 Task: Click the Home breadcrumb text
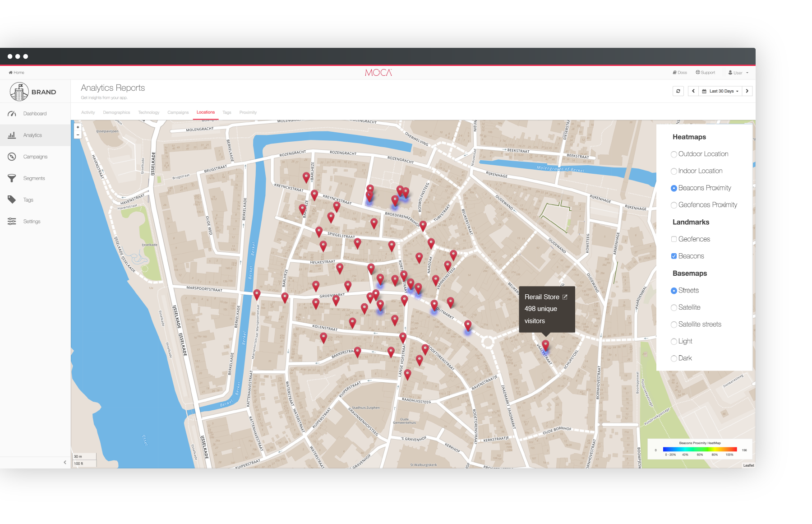pyautogui.click(x=19, y=72)
